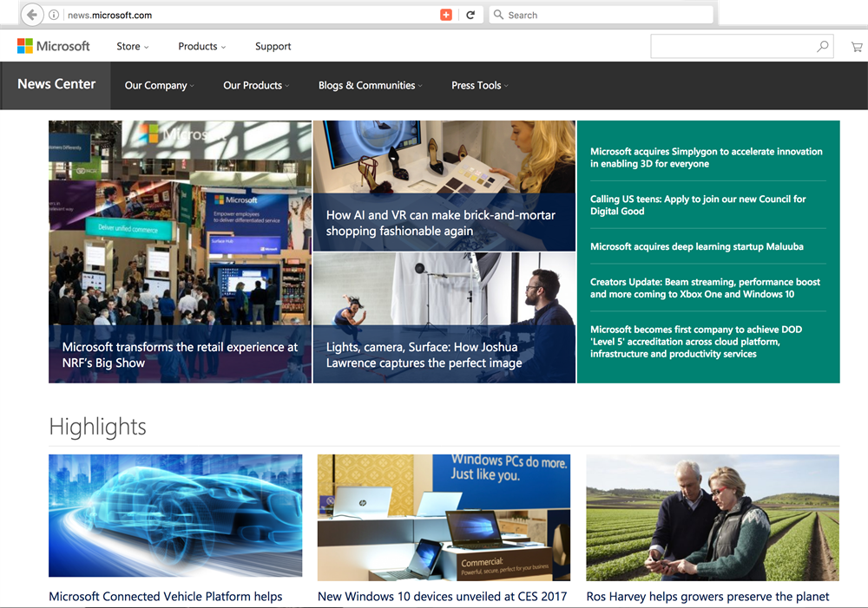The width and height of the screenshot is (868, 608).
Task: Click the Windows PCs CES display thumbnail
Action: (x=444, y=517)
